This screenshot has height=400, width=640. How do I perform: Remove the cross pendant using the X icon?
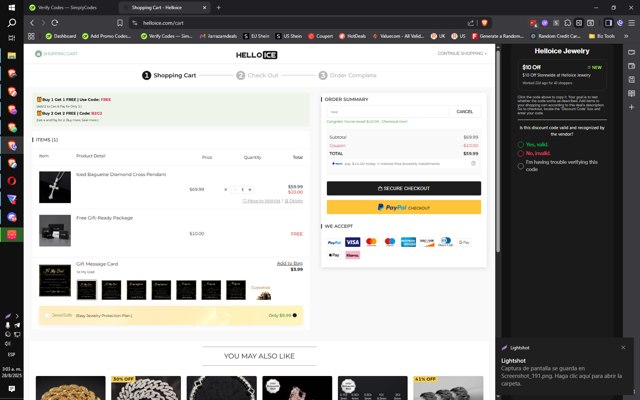pos(225,189)
